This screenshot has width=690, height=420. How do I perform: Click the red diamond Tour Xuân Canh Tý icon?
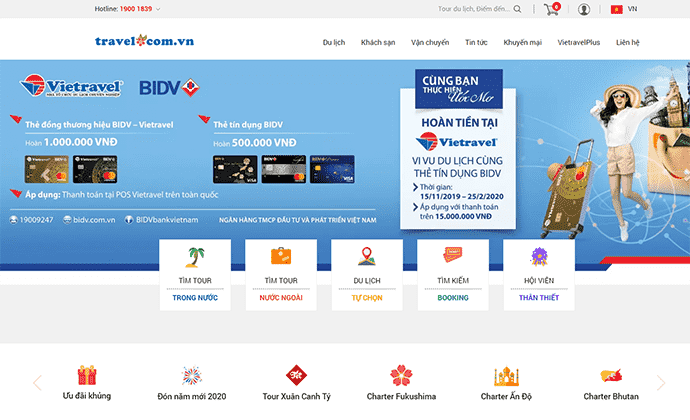(x=296, y=375)
